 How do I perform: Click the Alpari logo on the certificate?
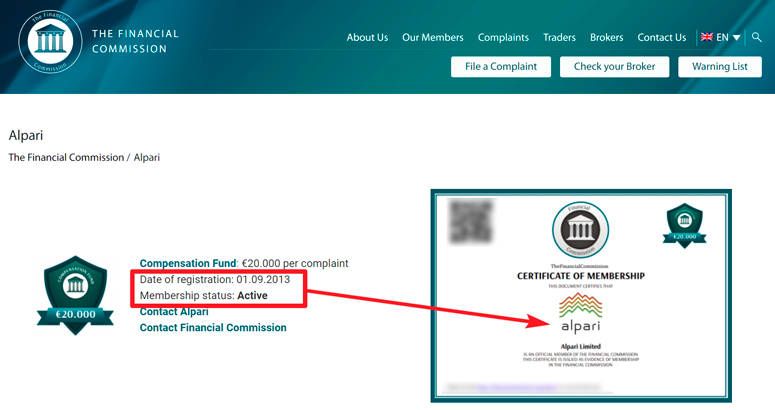coord(581,313)
